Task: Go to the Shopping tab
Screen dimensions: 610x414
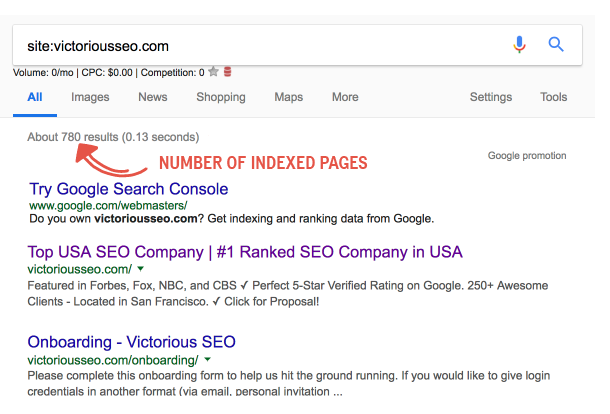Action: coord(220,97)
